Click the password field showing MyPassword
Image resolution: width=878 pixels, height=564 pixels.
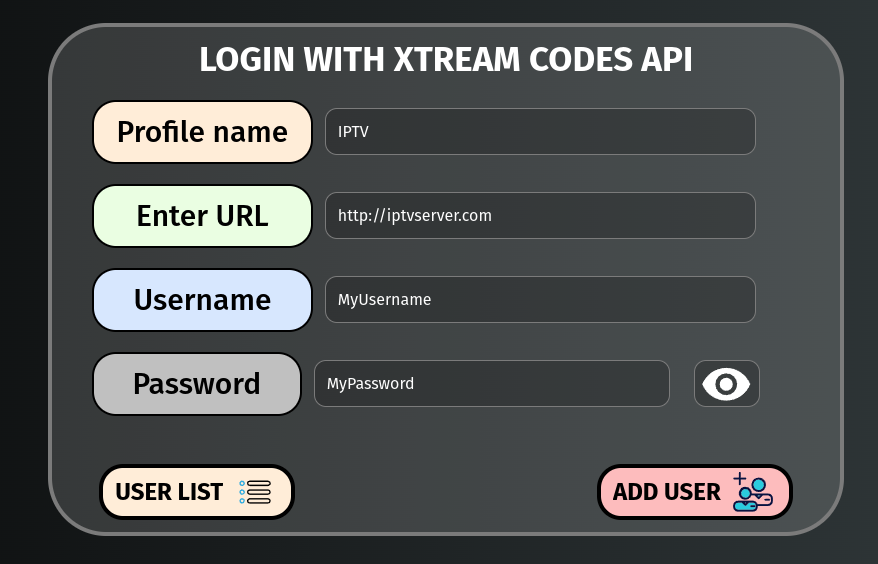492,384
